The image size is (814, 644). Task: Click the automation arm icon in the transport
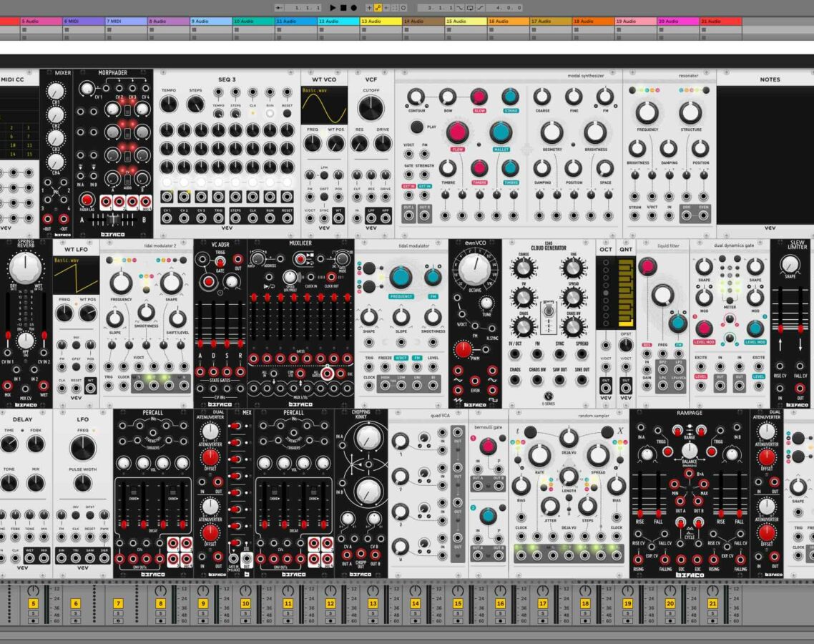pyautogui.click(x=377, y=7)
